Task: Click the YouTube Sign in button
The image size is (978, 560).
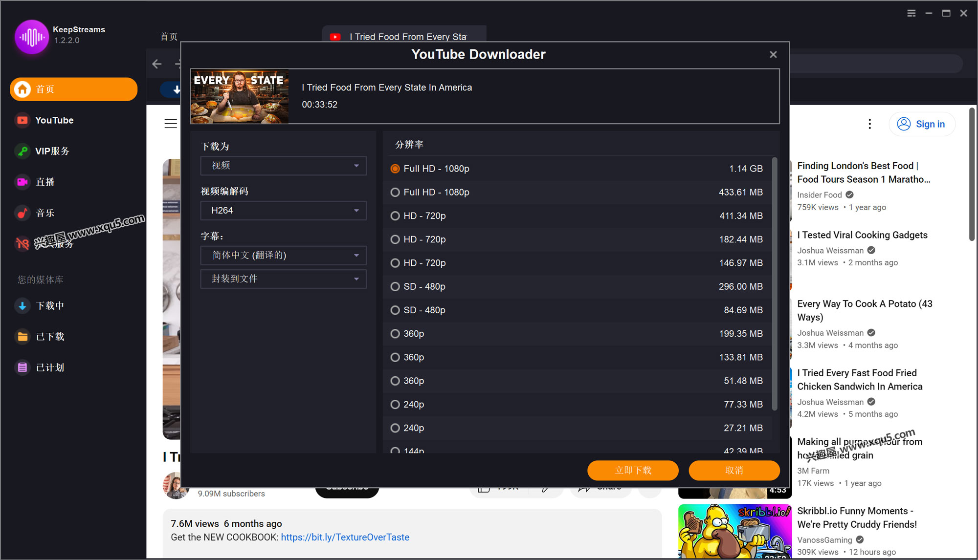Action: (922, 124)
